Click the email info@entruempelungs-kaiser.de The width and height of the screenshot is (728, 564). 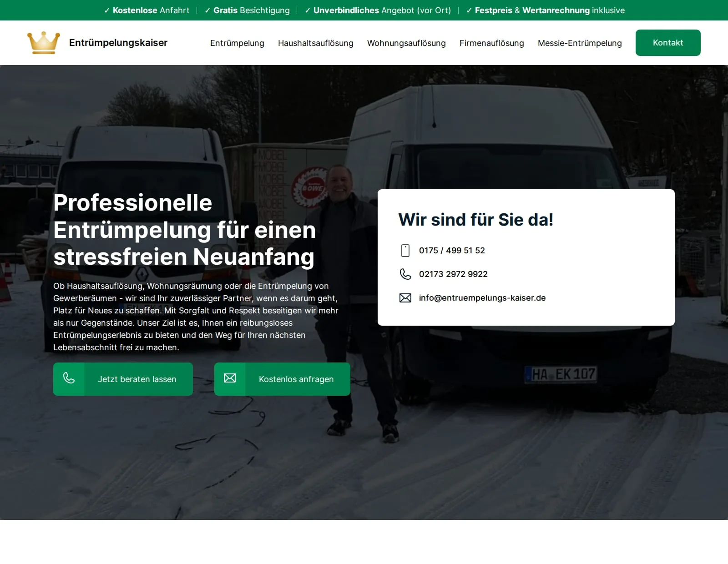coord(482,298)
